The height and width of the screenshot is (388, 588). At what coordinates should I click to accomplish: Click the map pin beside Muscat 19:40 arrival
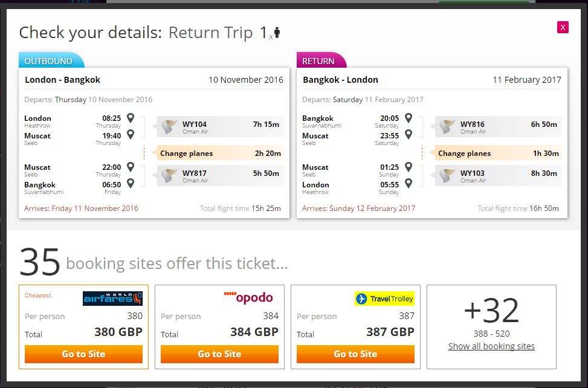tap(131, 134)
